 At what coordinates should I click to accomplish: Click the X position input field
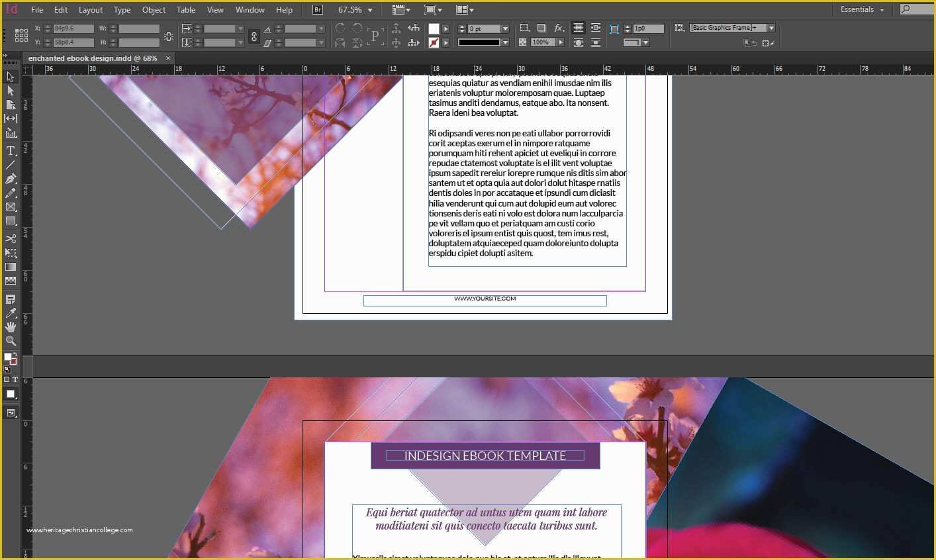(x=73, y=28)
